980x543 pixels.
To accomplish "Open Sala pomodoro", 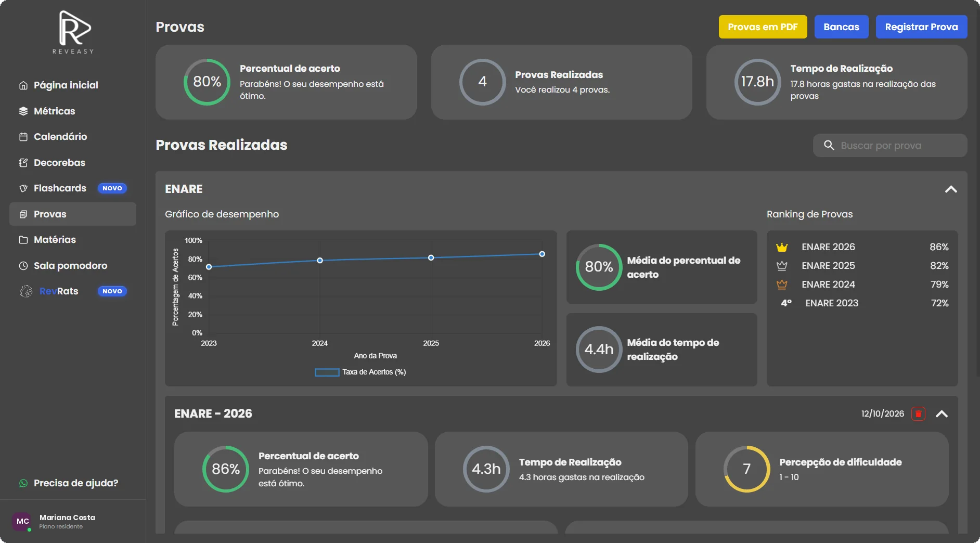I will [x=73, y=266].
